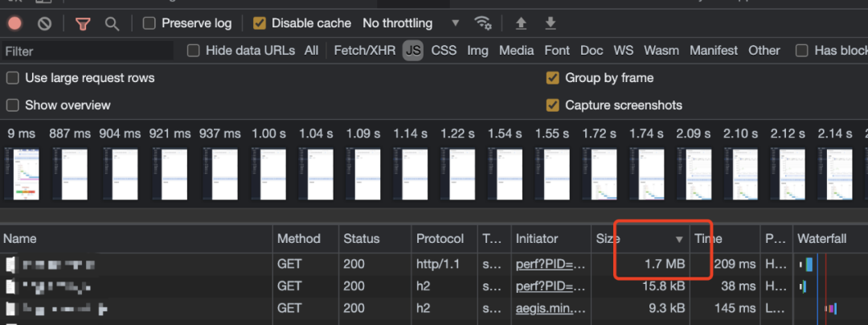Open network conditions wifi icon

click(x=483, y=23)
